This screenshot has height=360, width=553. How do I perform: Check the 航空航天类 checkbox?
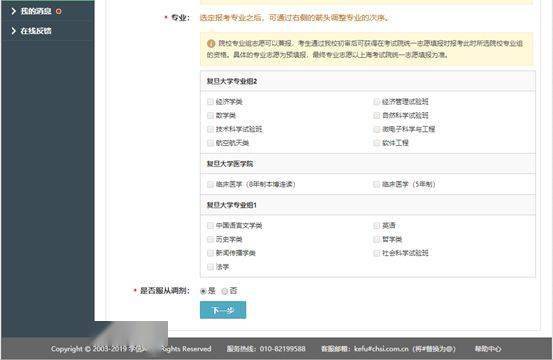(x=211, y=143)
